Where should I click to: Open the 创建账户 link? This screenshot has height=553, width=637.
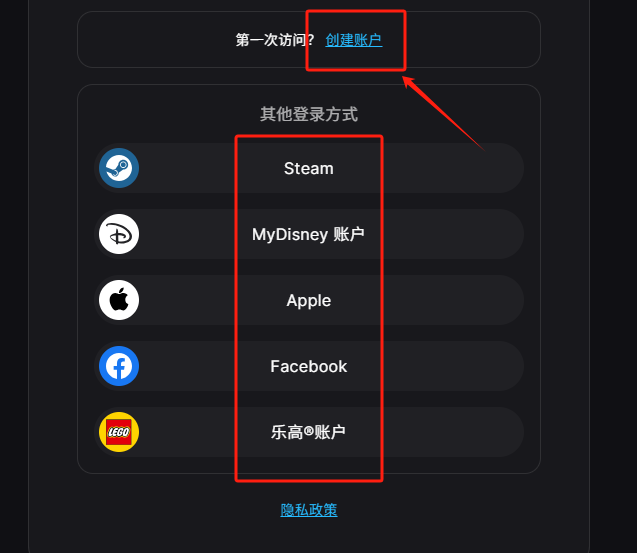[354, 40]
